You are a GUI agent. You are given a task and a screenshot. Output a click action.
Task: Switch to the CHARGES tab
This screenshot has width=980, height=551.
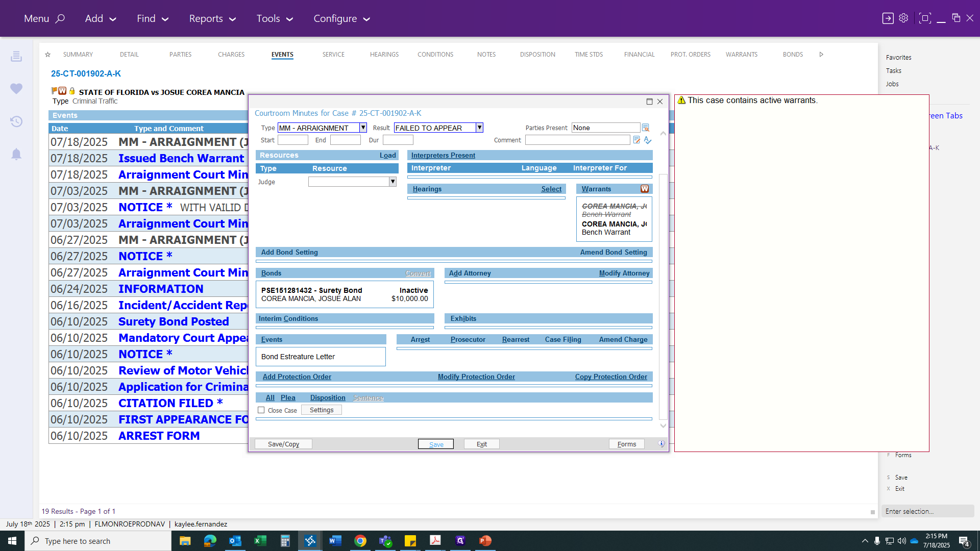[231, 55]
